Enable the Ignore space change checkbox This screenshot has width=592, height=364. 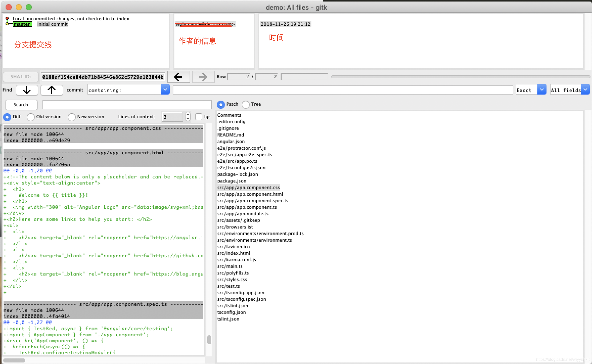[199, 117]
